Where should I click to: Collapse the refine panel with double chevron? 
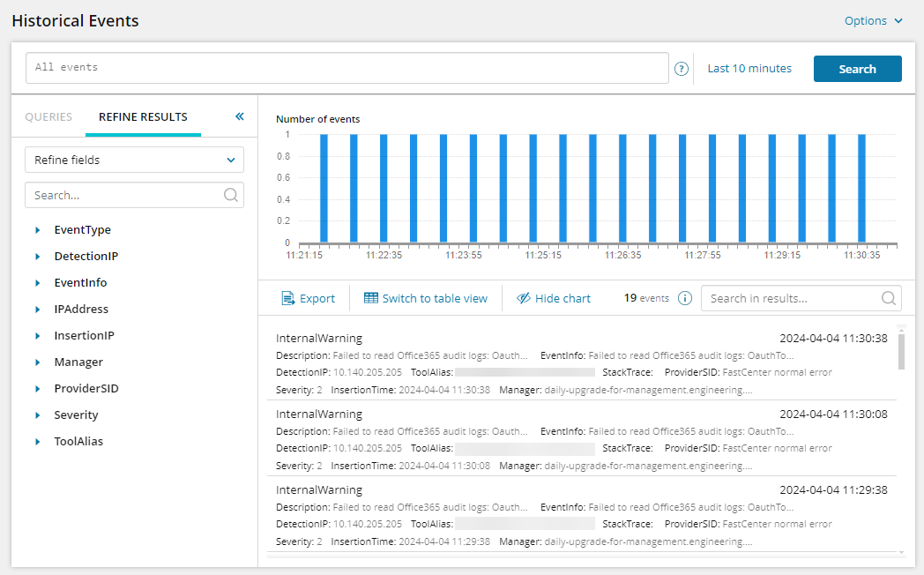point(239,116)
